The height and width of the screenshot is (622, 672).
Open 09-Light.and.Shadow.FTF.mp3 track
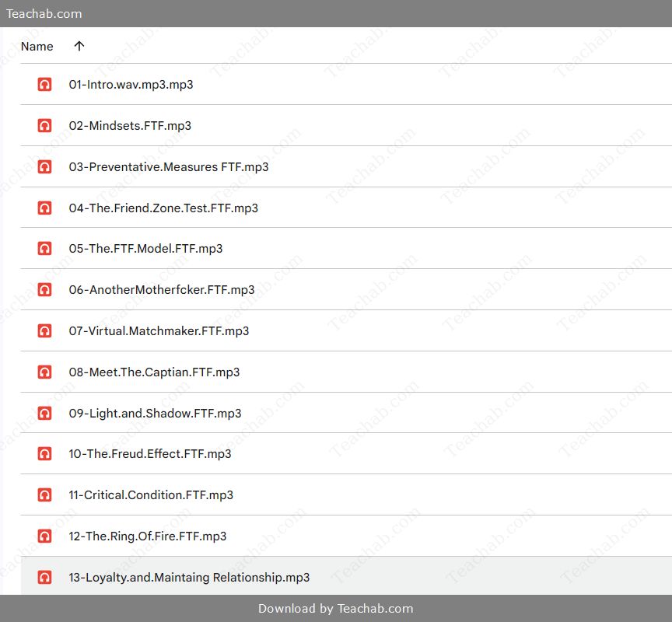coord(155,413)
